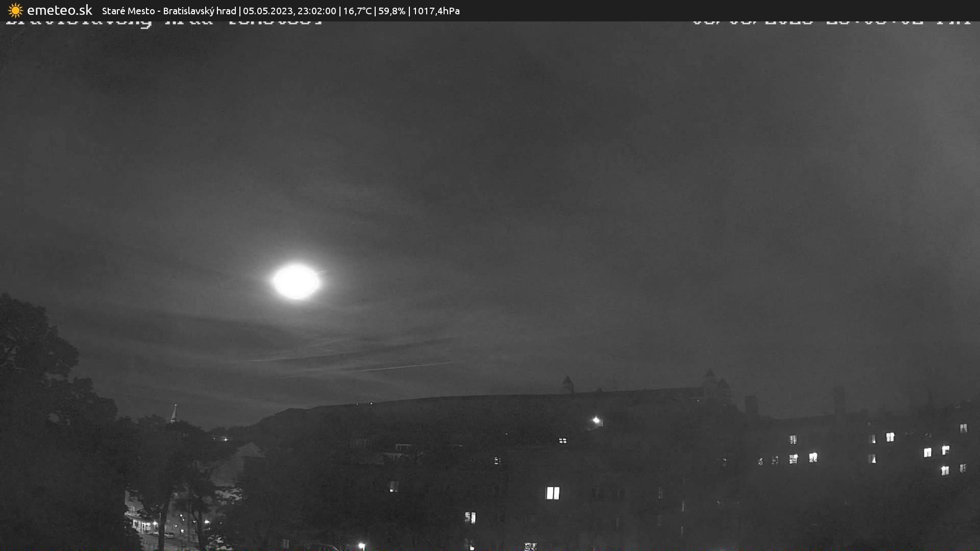Image resolution: width=980 pixels, height=551 pixels.
Task: Click the large lit double window, lower center
Action: tap(553, 493)
